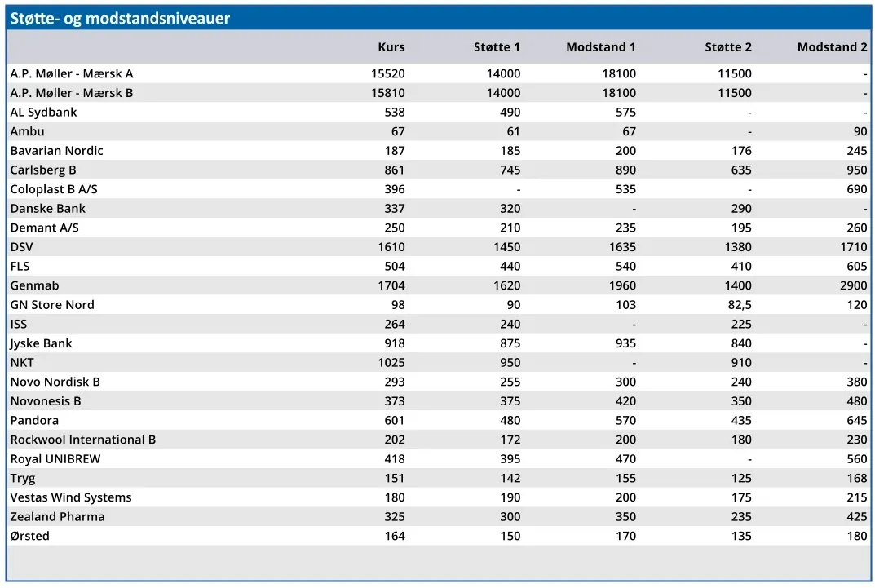Select the FLS row label

[x=20, y=266]
